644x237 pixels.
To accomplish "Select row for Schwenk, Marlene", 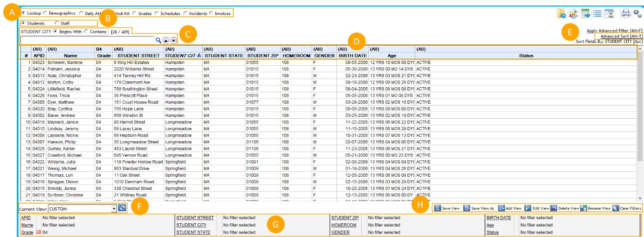I will 329,62.
